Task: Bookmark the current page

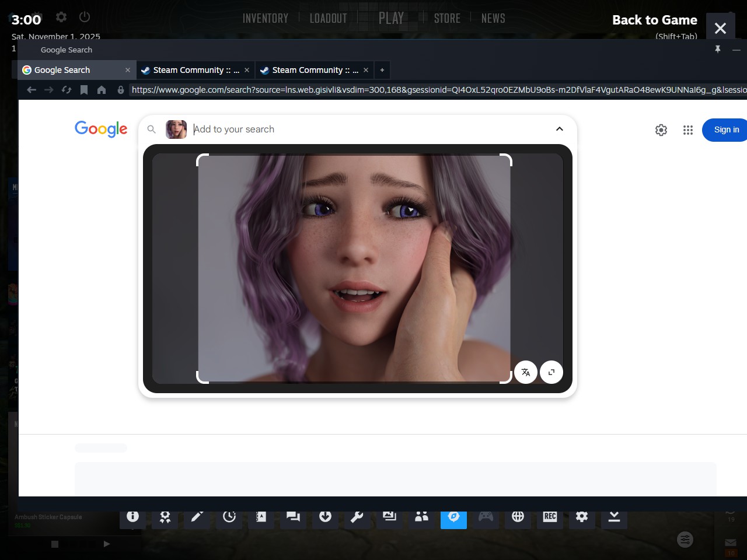Action: (84, 90)
